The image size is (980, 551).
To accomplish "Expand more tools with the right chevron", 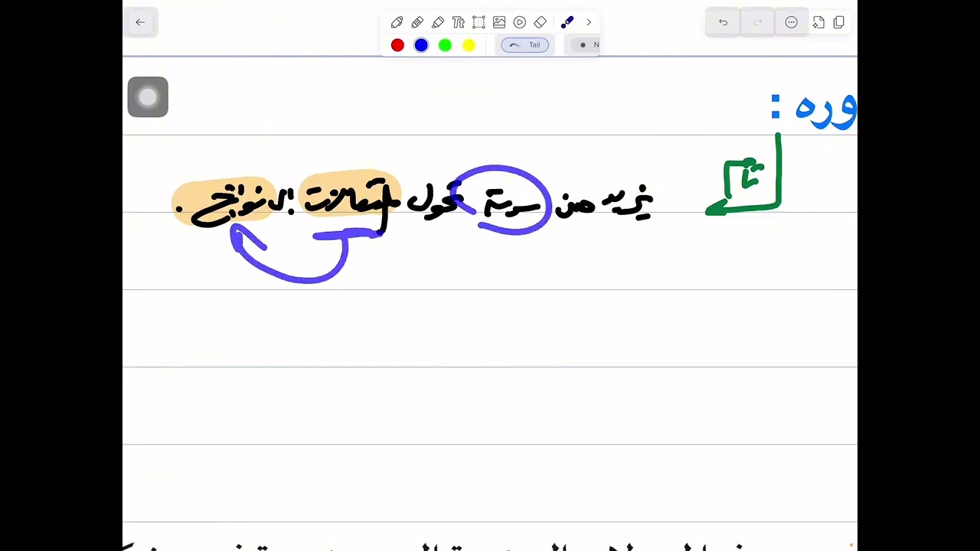I will point(589,22).
